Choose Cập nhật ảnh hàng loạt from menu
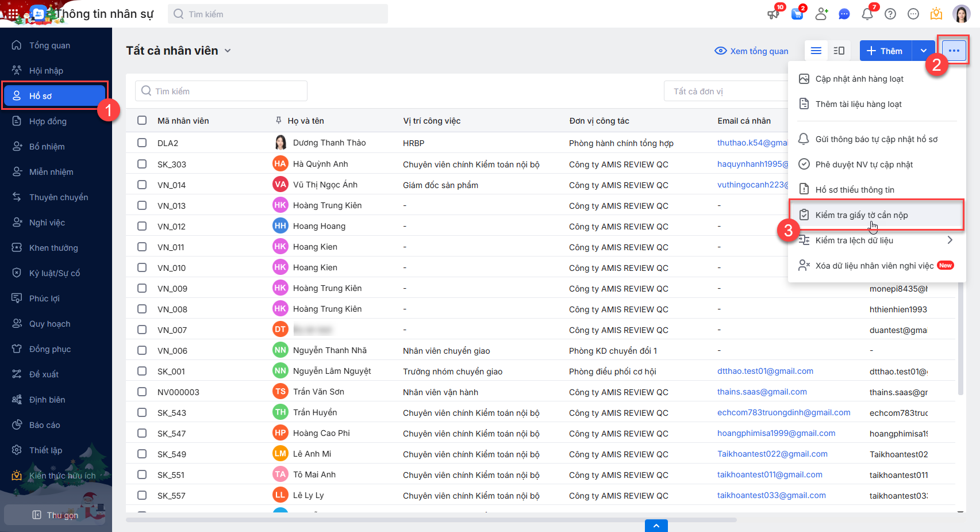 point(859,79)
